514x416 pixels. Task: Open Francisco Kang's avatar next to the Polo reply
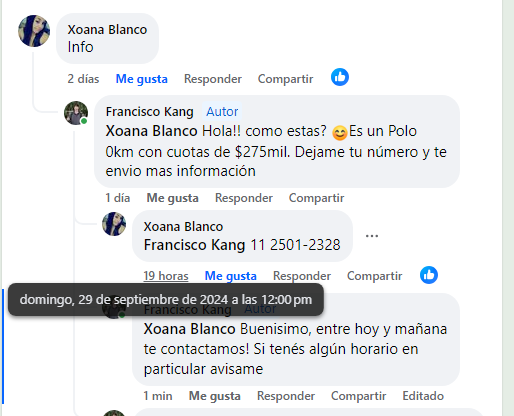76,113
